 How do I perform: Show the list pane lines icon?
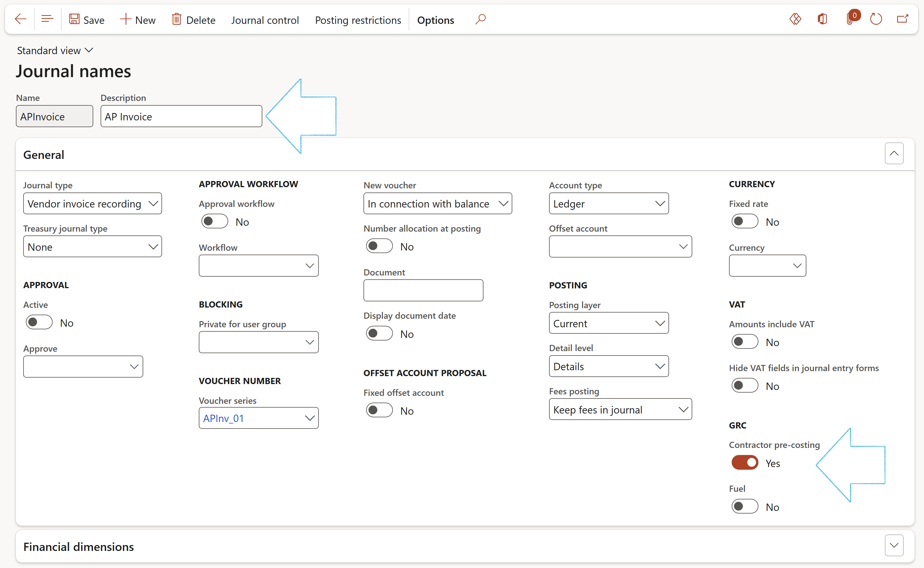point(47,19)
